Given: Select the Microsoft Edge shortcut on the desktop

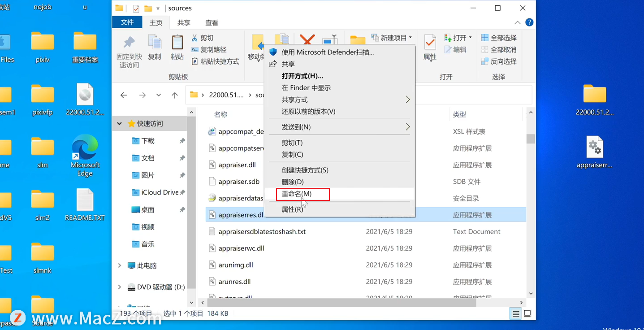Looking at the screenshot, I should (85, 156).
